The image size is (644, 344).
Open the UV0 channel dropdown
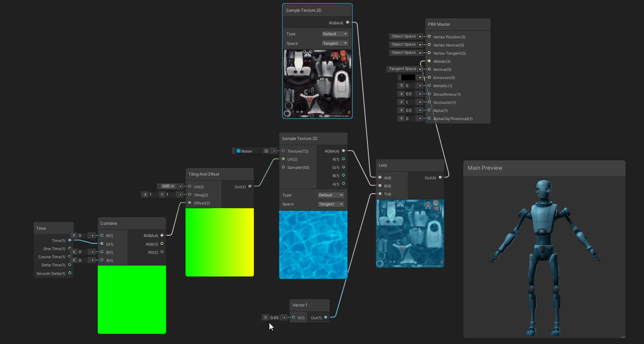(168, 186)
